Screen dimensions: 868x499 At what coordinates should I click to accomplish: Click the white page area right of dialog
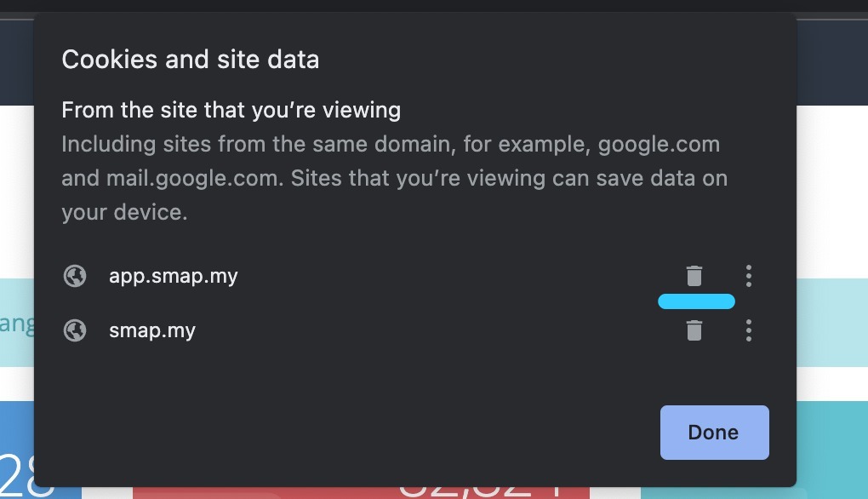coord(832,191)
